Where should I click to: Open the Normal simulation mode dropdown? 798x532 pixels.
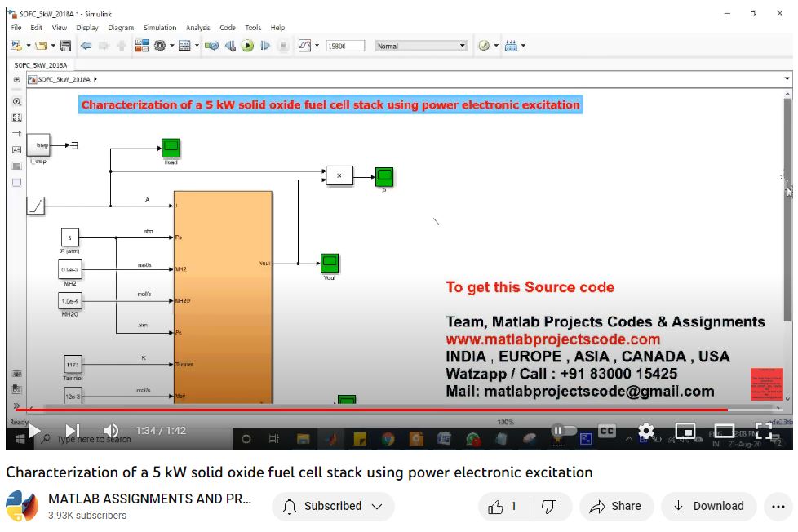pos(421,46)
